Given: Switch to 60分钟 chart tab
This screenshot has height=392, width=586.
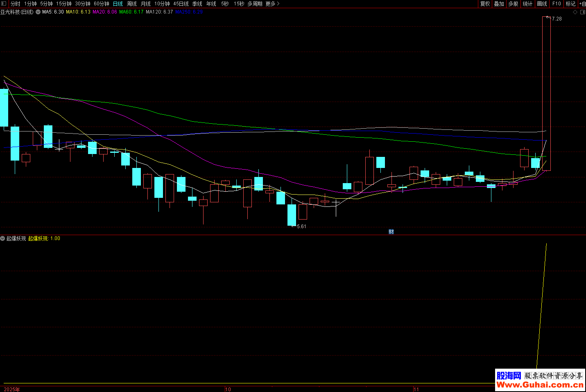Looking at the screenshot, I should pos(101,4).
